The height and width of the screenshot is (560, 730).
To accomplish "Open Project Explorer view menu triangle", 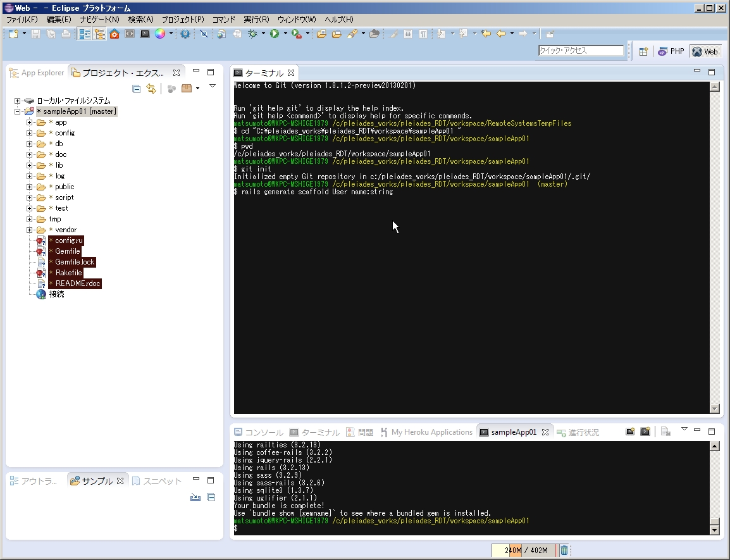I will pos(213,86).
